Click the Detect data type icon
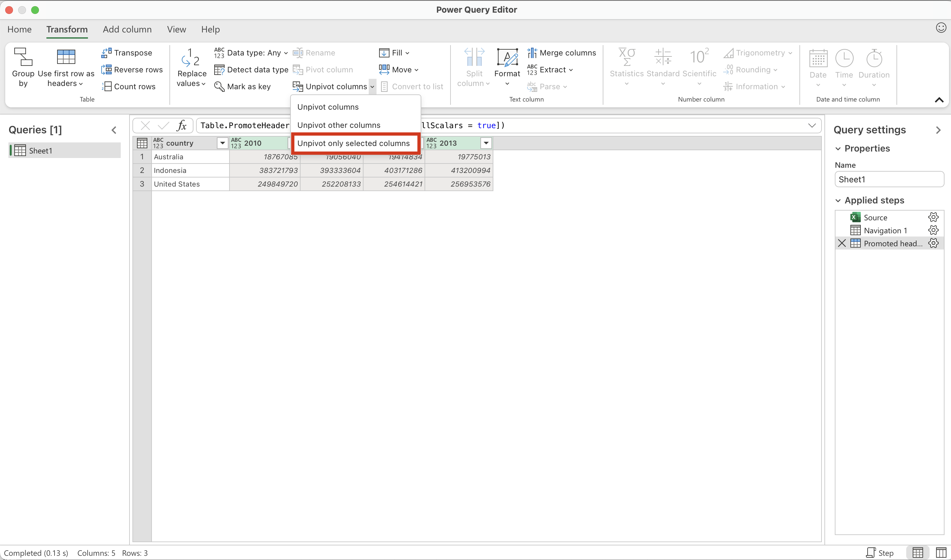The image size is (951, 560). [x=219, y=70]
